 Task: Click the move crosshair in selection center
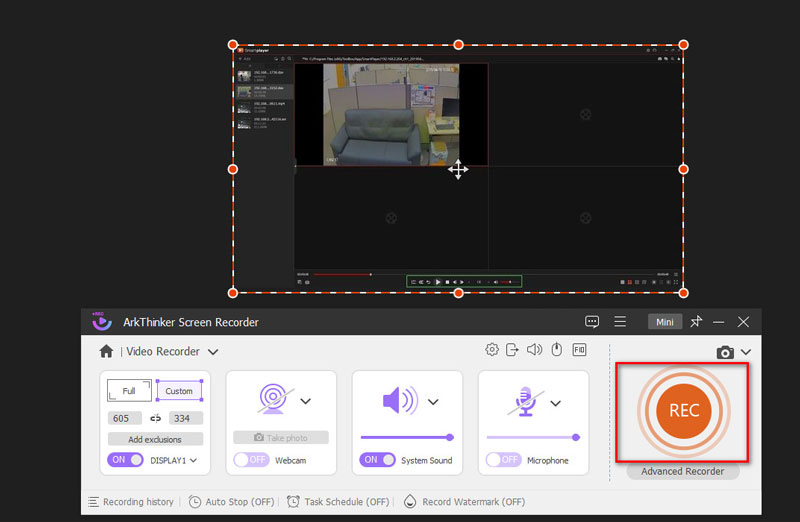(458, 169)
